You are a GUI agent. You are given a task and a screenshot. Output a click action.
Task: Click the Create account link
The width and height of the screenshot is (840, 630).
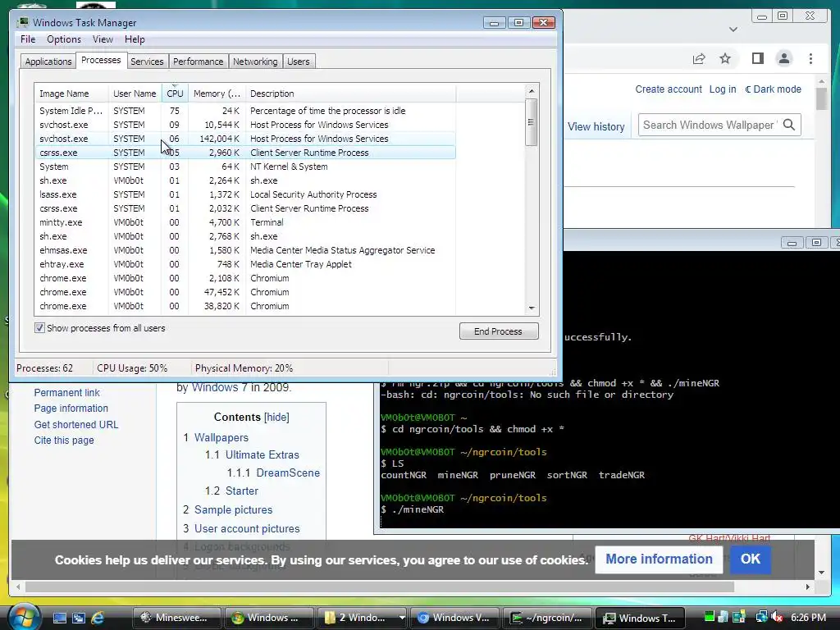[668, 89]
